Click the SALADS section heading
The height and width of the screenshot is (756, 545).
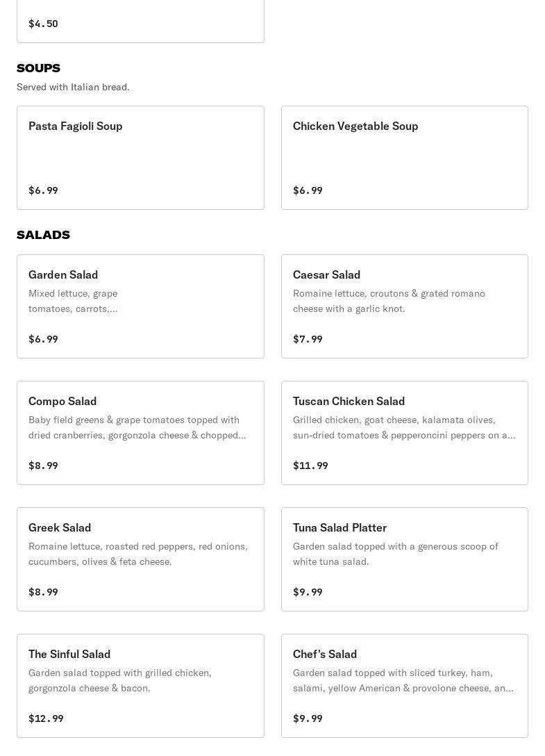43,235
